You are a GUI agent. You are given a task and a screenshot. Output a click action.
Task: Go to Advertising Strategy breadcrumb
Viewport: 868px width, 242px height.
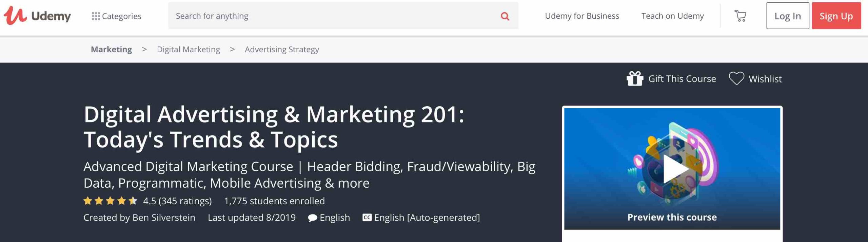click(282, 50)
